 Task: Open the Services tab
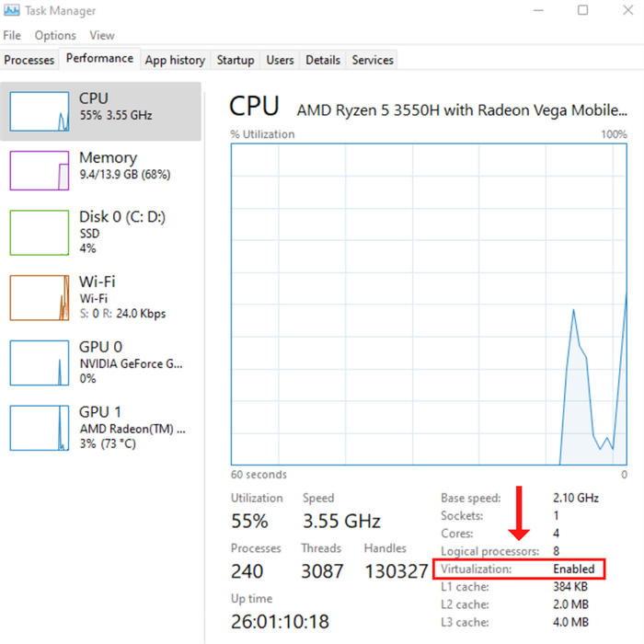373,60
